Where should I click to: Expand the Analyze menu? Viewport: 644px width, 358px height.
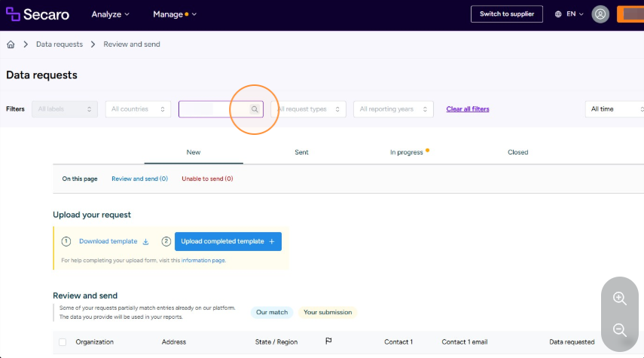point(110,14)
